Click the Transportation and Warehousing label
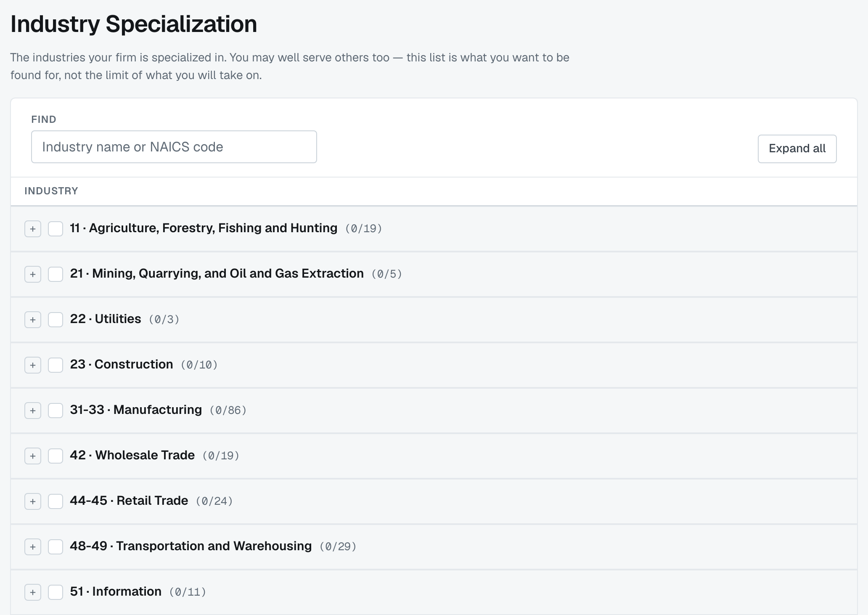868x615 pixels. tap(191, 546)
